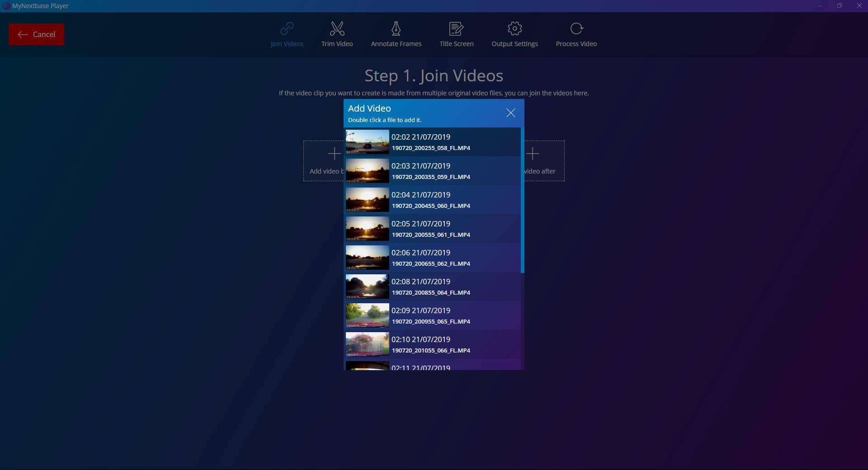Click the plus icon for adding video before

[334, 154]
